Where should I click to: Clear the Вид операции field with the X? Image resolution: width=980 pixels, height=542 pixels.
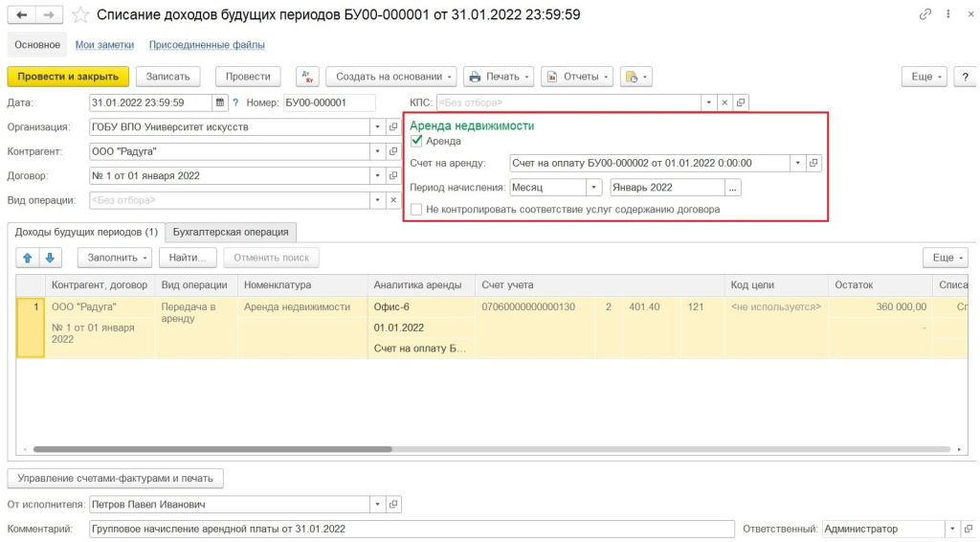tap(392, 200)
